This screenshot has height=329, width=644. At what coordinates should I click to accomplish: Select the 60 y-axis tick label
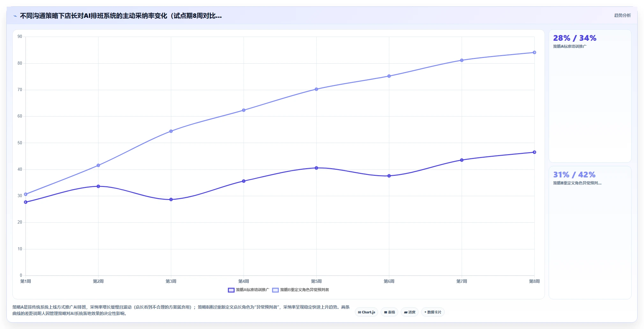[20, 116]
